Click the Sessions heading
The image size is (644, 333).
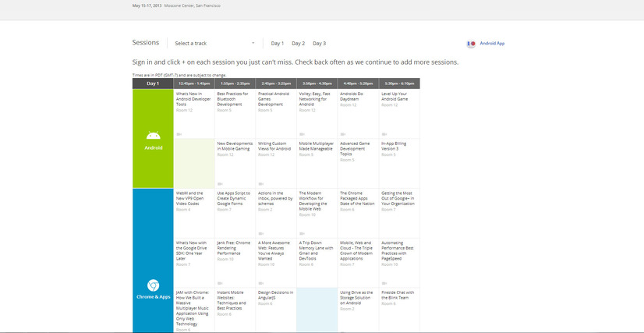click(x=145, y=43)
